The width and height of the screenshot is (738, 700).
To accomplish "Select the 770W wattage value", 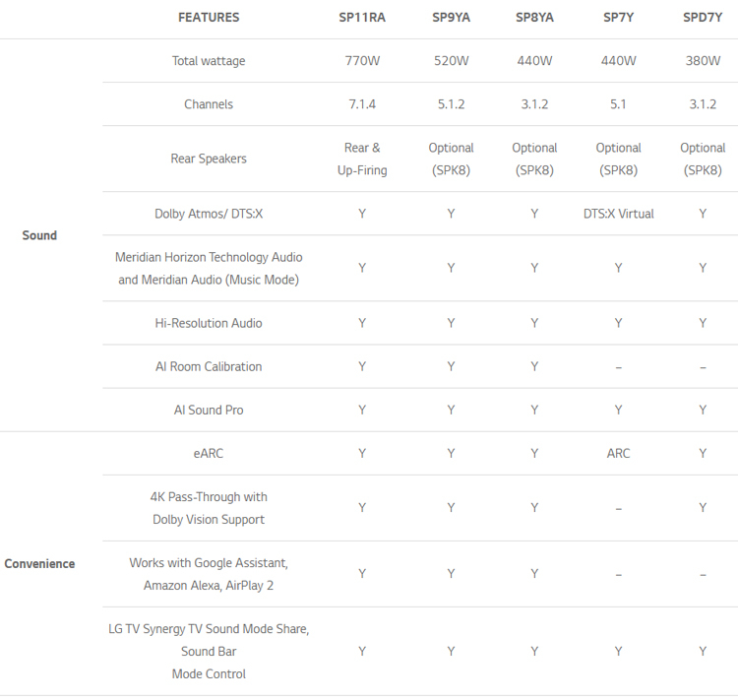I will 362,61.
